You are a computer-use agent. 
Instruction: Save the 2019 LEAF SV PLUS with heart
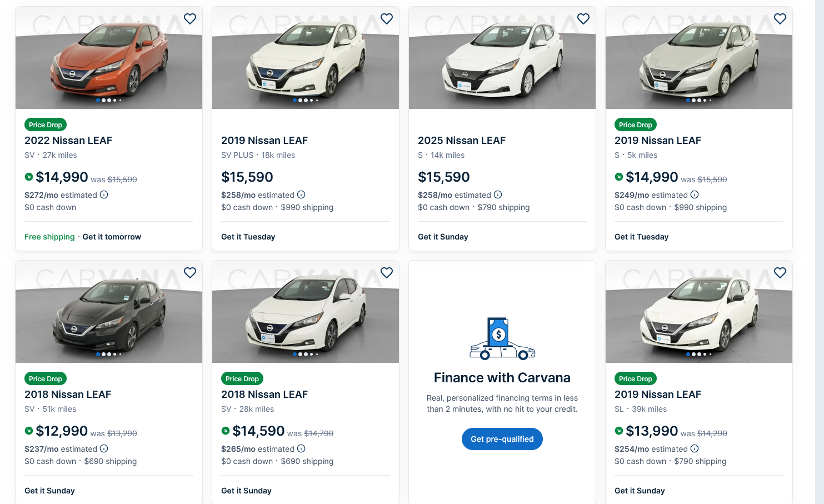(387, 19)
